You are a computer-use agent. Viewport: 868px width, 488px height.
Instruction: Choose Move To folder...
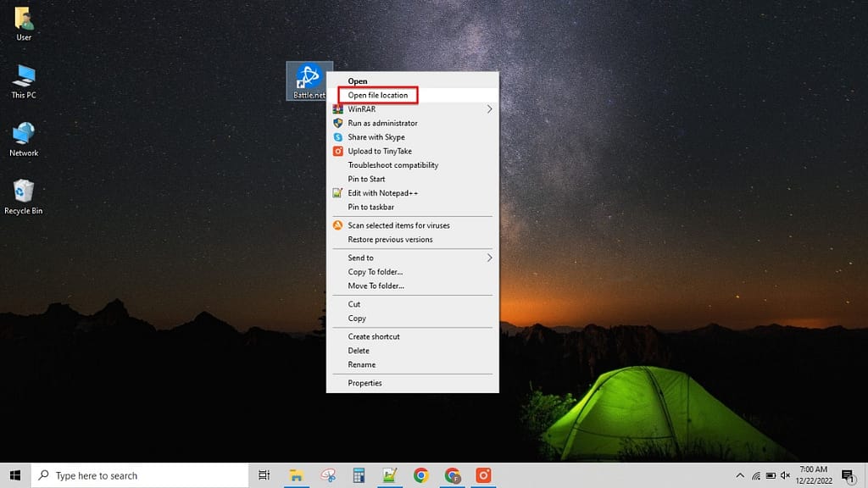click(x=413, y=286)
